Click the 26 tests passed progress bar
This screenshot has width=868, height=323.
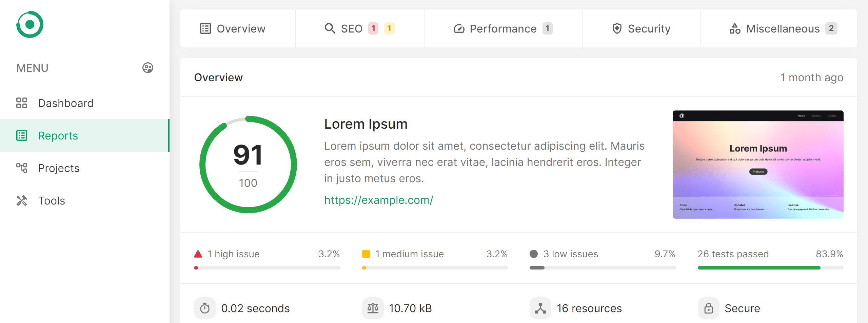click(x=770, y=268)
